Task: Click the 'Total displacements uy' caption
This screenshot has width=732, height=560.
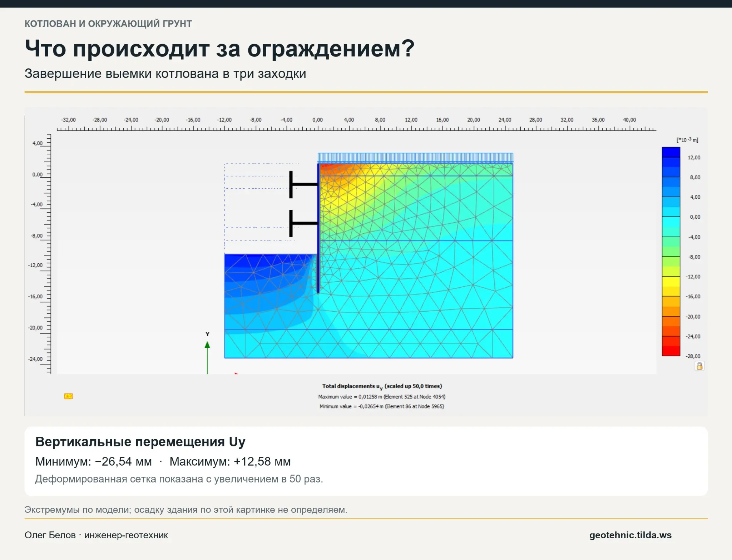Action: point(382,386)
